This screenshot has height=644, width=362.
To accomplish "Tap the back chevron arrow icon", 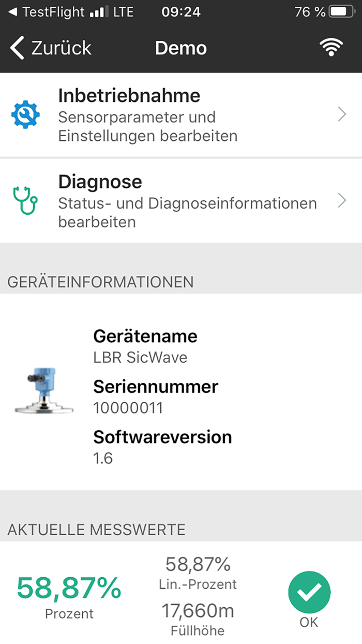I will coord(16,47).
